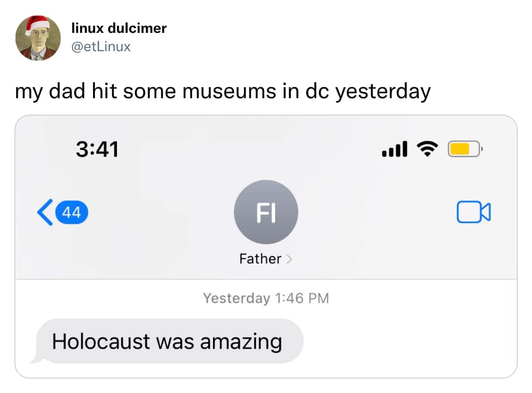This screenshot has height=393, width=532.
Task: Click the tweet text about museums
Action: [x=223, y=91]
